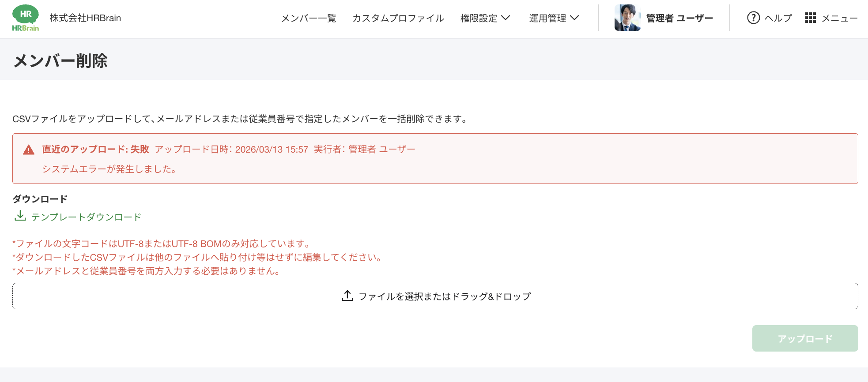Click the red warning triangle icon
This screenshot has width=868, height=382.
coord(29,150)
